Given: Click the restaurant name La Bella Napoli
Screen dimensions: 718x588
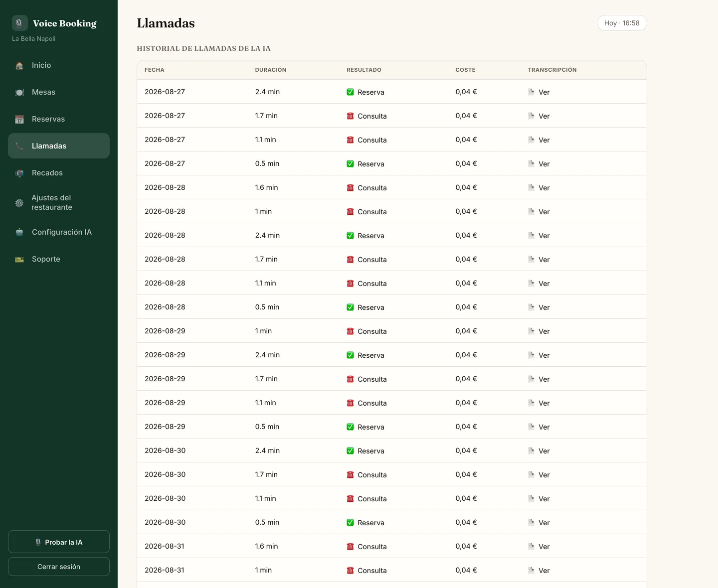Looking at the screenshot, I should (x=34, y=39).
